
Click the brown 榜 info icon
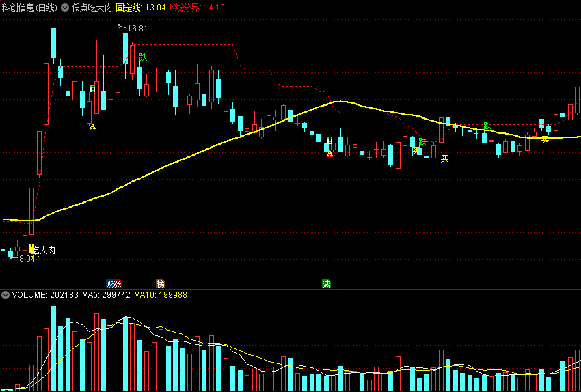161,284
